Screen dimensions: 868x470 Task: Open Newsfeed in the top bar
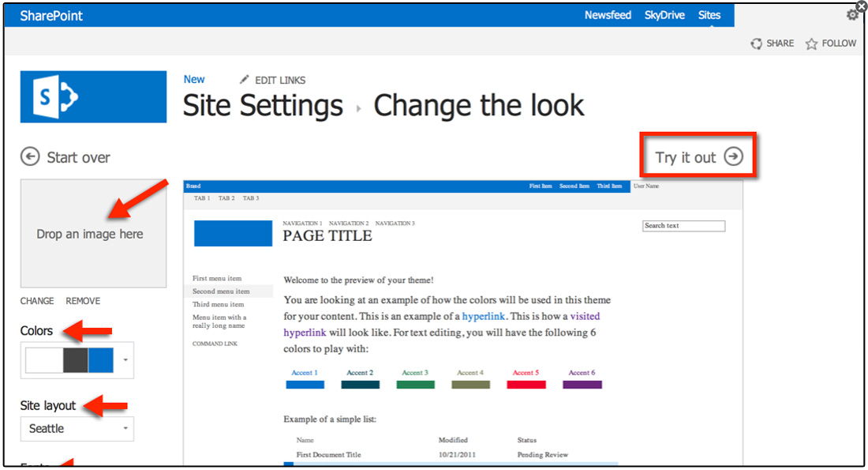(608, 15)
